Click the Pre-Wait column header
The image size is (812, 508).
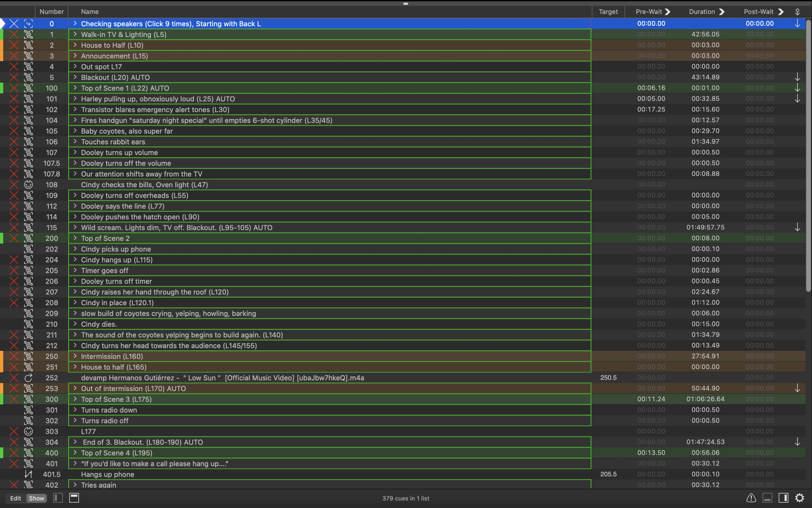tap(649, 12)
